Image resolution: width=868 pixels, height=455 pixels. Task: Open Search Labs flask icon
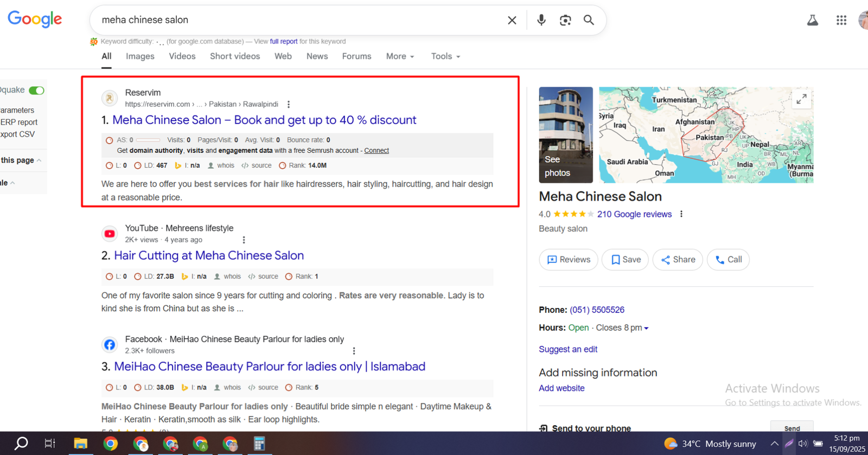click(x=812, y=20)
